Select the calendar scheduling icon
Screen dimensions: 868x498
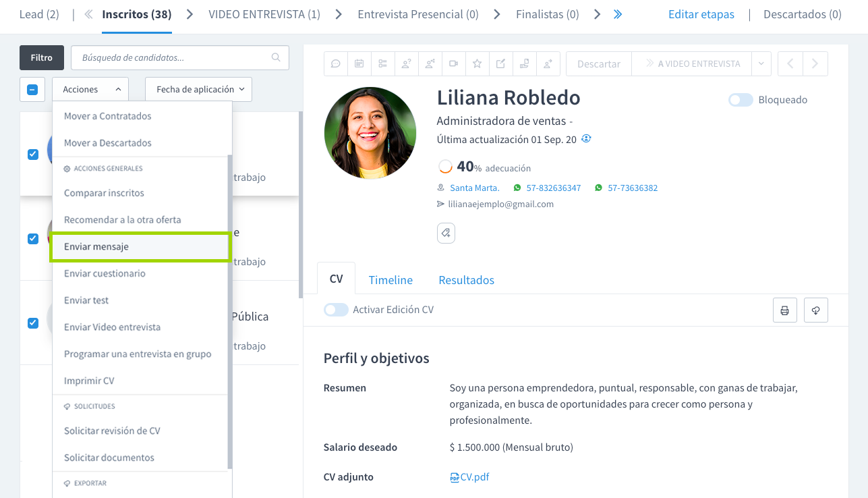point(359,63)
